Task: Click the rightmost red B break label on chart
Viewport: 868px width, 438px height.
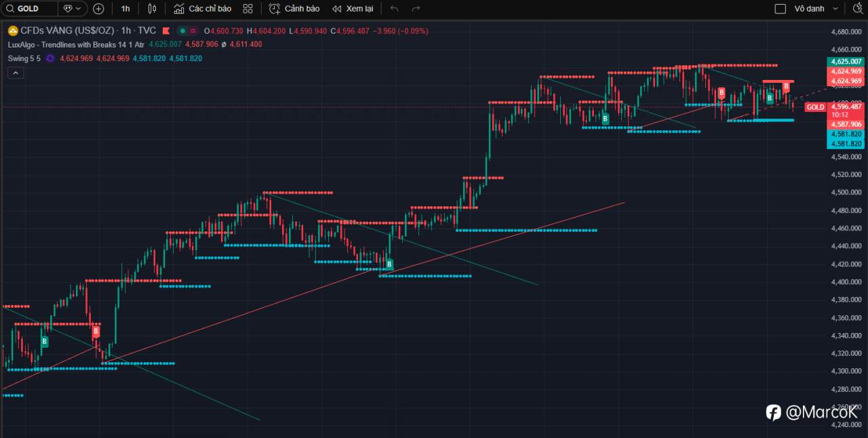Action: (x=787, y=87)
